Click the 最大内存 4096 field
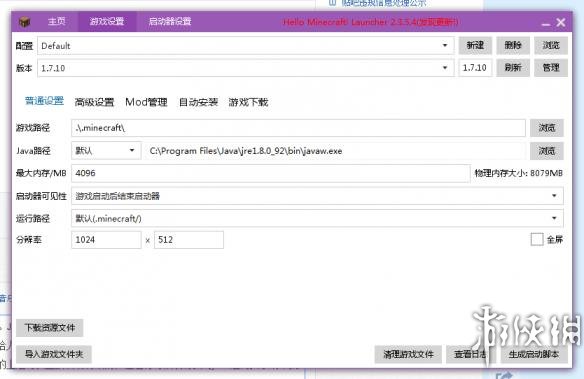The image size is (584, 379). (271, 173)
